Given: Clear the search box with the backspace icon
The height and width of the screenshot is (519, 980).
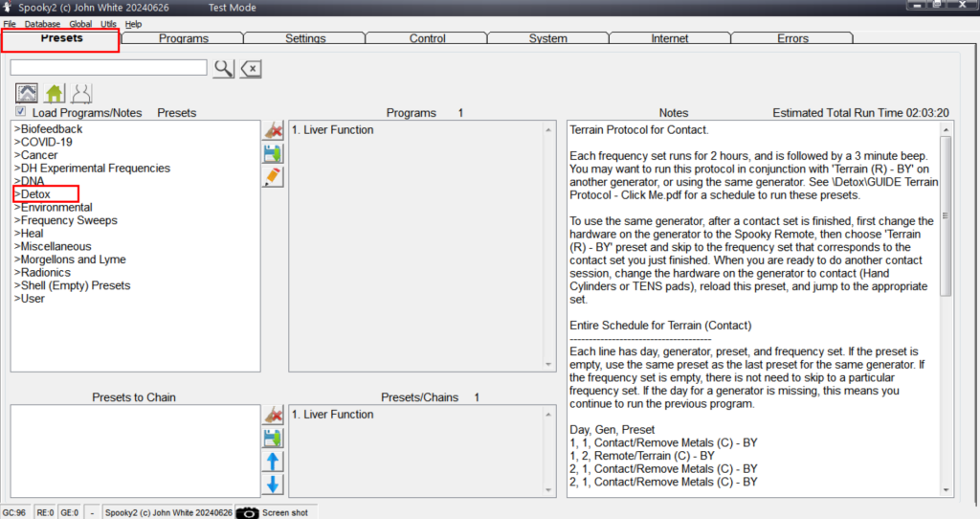Looking at the screenshot, I should pos(250,68).
